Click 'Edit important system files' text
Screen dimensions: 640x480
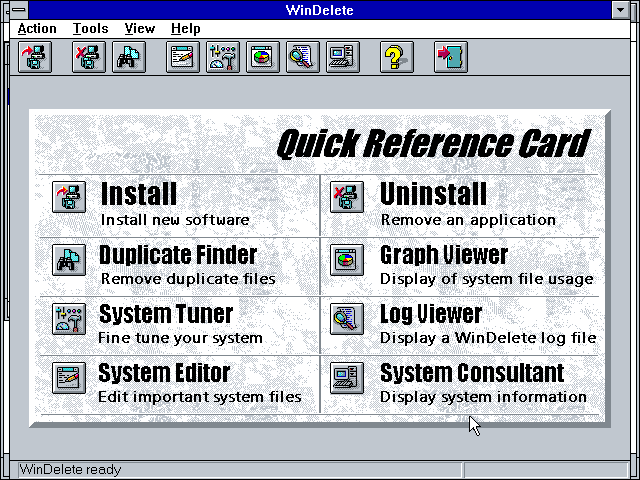coord(200,397)
